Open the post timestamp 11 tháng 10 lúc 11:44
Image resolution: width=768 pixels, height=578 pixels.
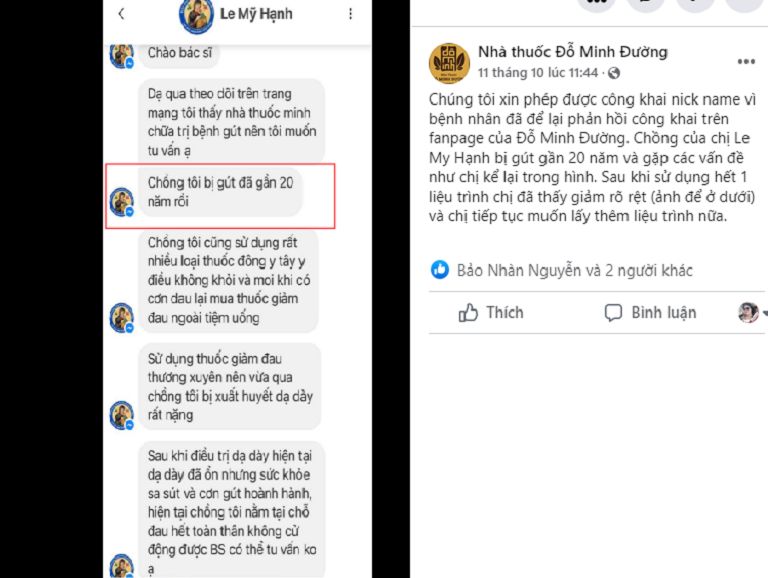click(538, 73)
